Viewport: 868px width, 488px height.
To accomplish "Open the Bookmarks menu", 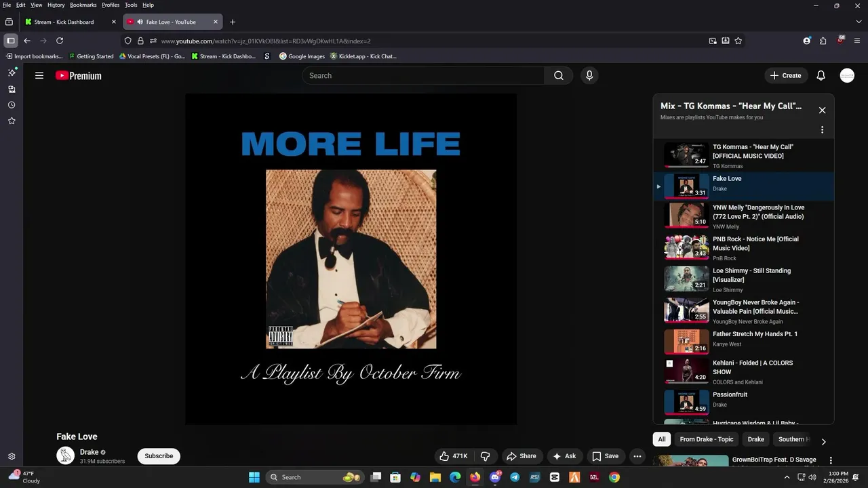I will 83,5.
